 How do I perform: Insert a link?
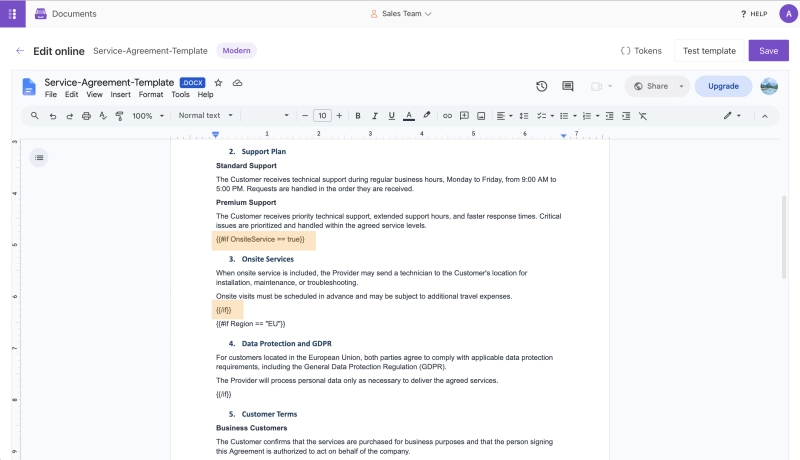pyautogui.click(x=447, y=116)
